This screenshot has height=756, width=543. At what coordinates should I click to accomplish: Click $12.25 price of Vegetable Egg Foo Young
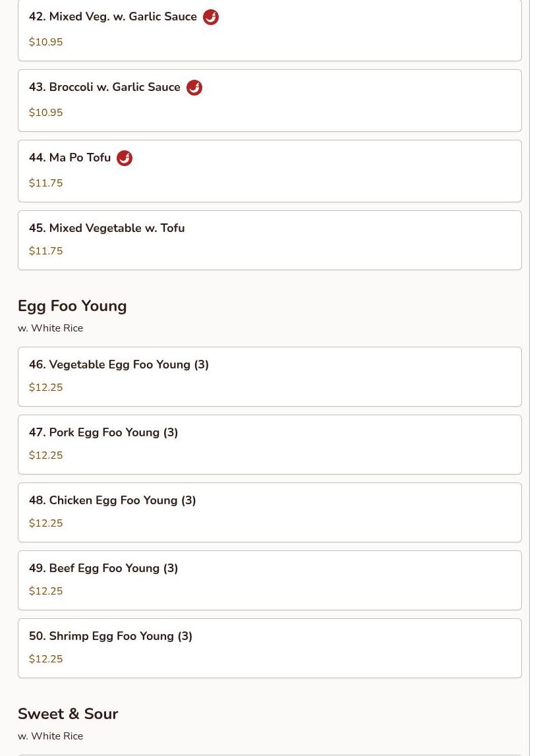(46, 388)
